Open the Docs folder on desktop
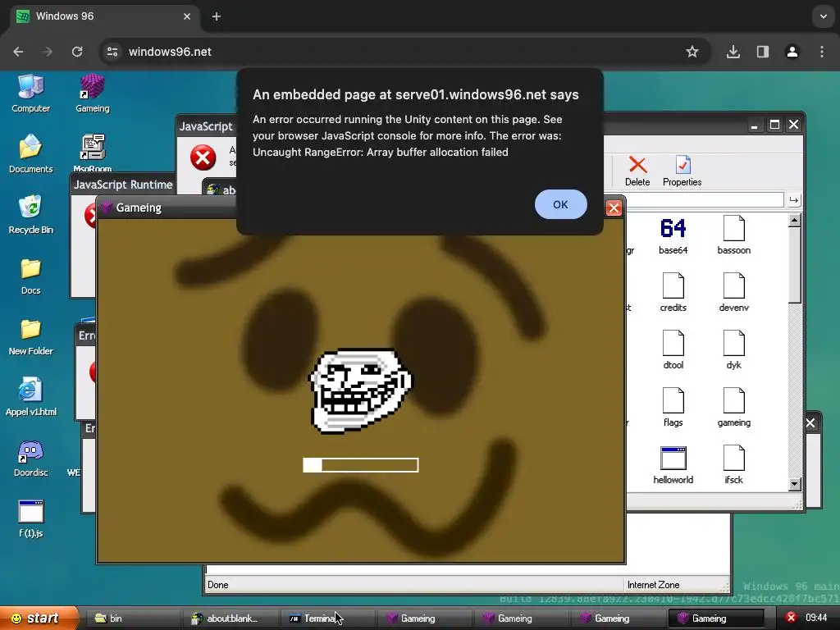The width and height of the screenshot is (840, 630). (x=30, y=276)
